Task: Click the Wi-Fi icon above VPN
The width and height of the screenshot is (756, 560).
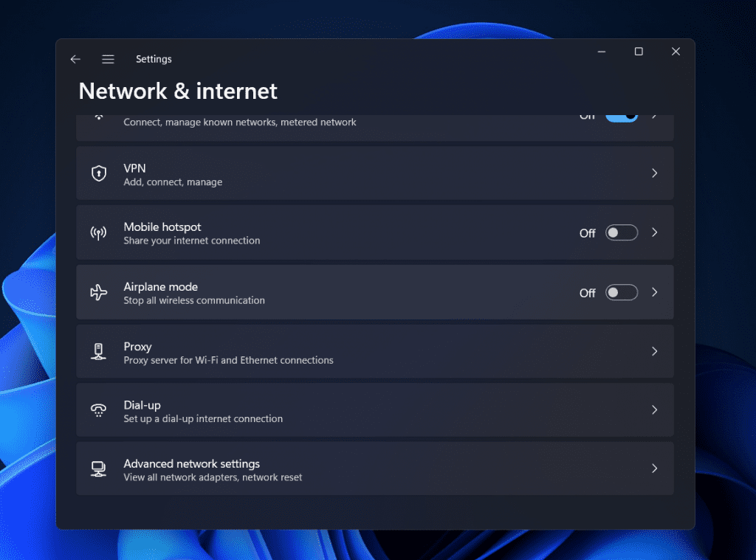Action: tap(98, 117)
